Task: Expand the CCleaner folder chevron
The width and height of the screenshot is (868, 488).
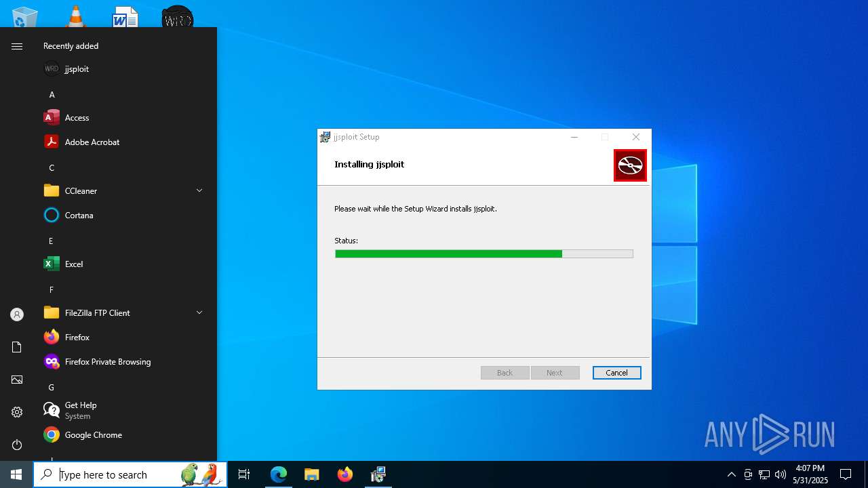Action: pos(199,190)
